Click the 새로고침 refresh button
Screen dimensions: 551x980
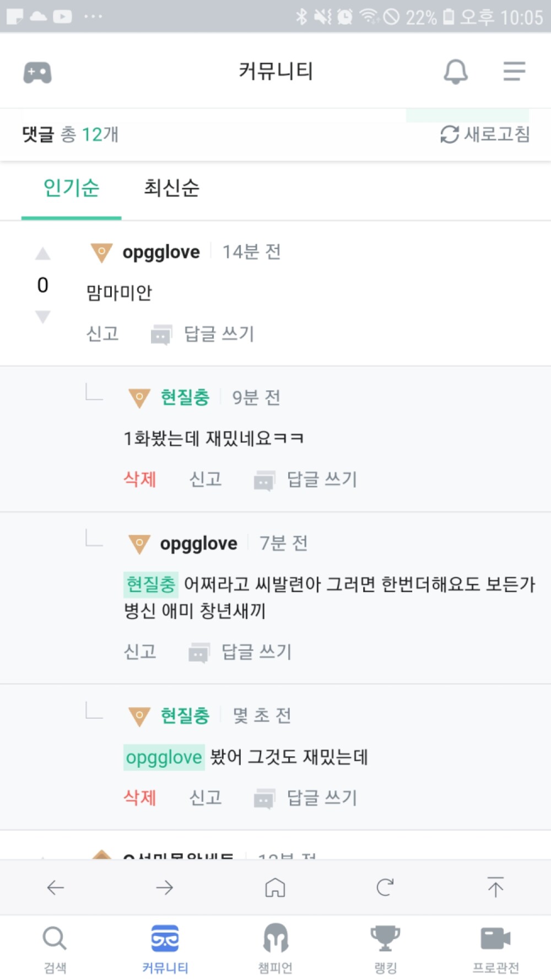click(x=485, y=134)
